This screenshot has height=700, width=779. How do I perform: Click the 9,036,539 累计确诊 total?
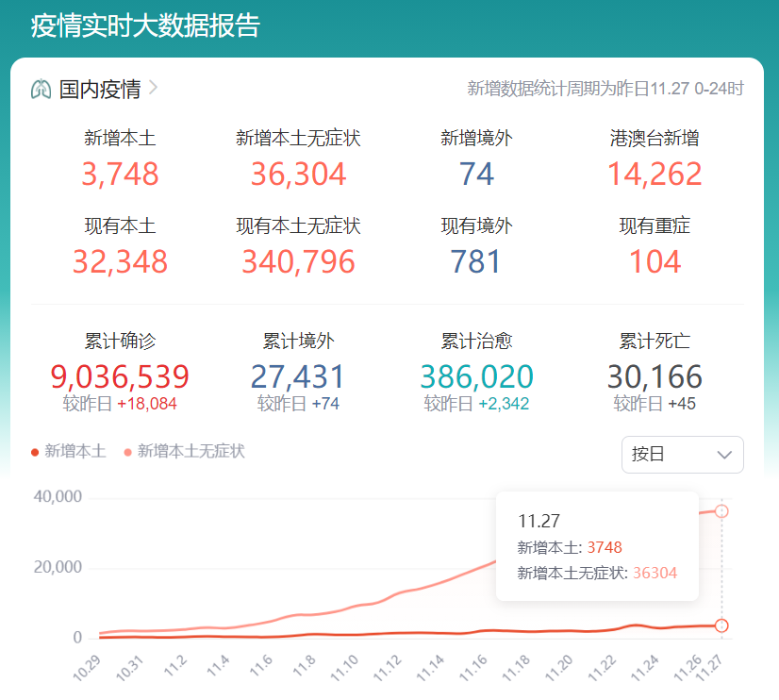120,377
